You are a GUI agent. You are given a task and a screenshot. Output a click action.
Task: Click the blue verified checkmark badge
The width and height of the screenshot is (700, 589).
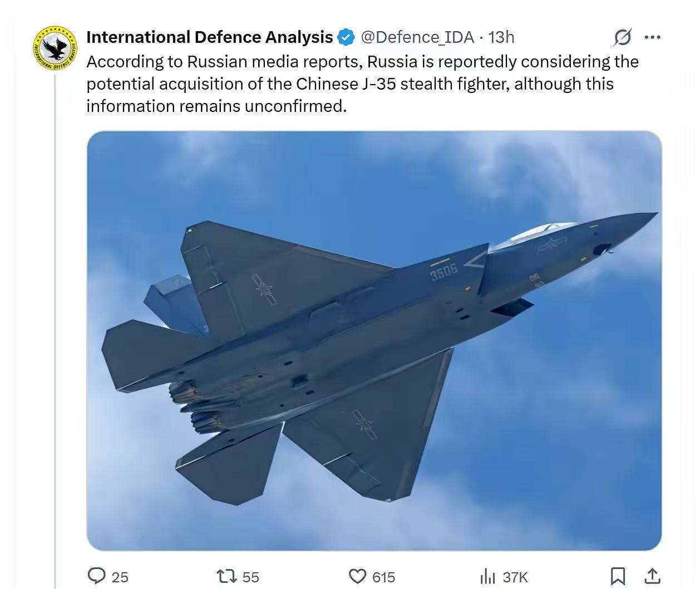346,37
